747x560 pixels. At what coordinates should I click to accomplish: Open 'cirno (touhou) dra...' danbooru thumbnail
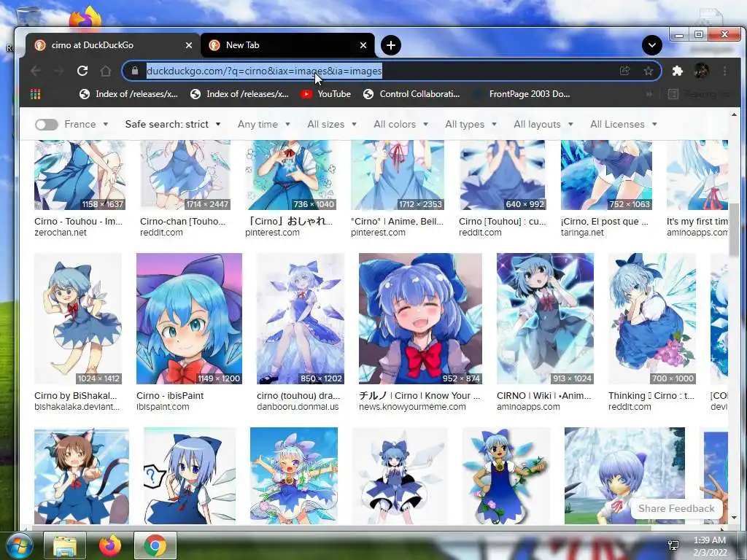click(x=300, y=319)
